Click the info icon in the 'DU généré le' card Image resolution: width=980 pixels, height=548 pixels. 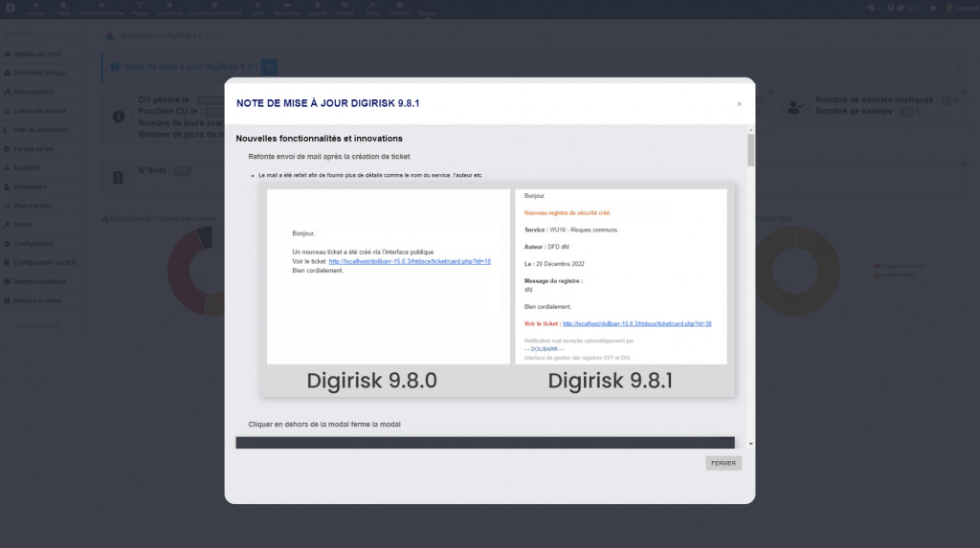[118, 117]
